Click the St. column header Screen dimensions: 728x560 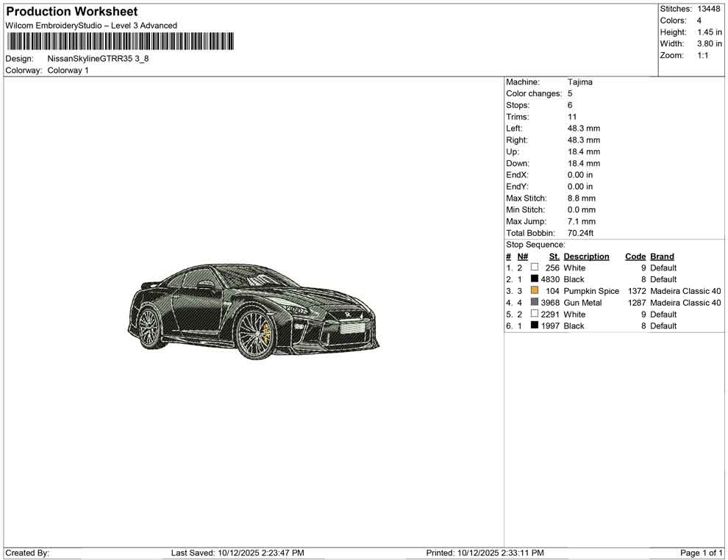click(554, 256)
